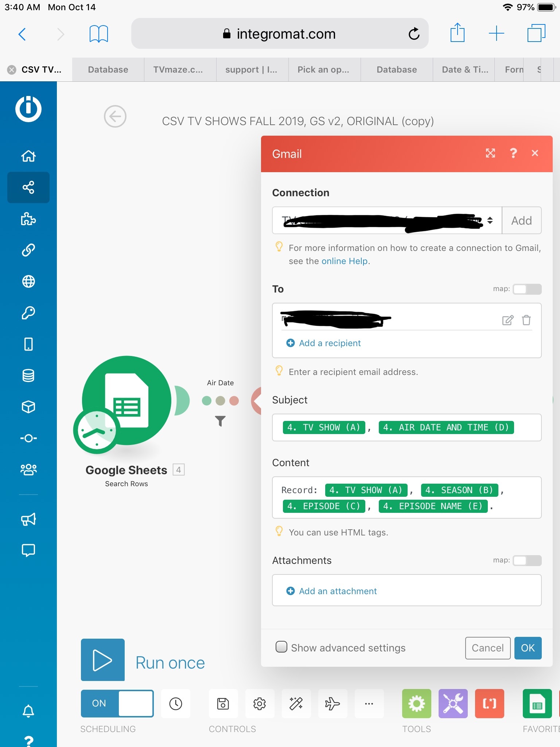
Task: Expand the Gmail dialog to fullscreen
Action: pos(490,153)
